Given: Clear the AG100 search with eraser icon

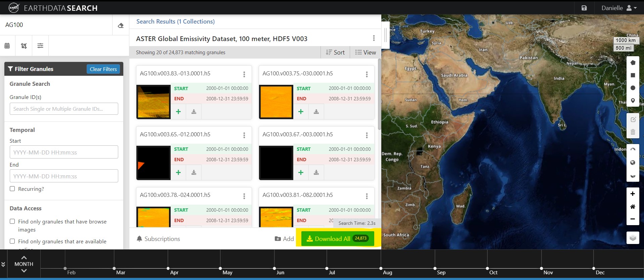Looking at the screenshot, I should [121, 25].
